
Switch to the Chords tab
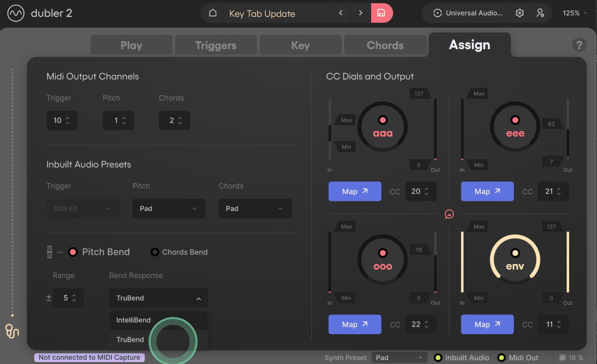point(385,45)
